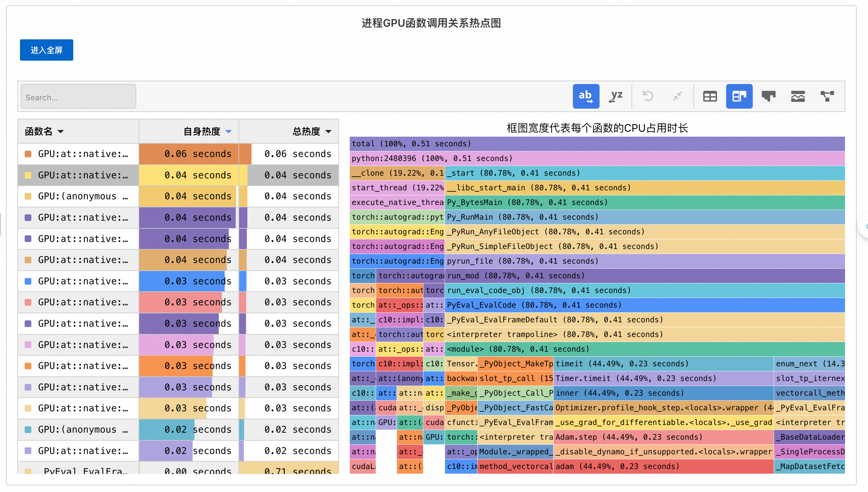The height and width of the screenshot is (492, 868).
Task: Switch to table-only view icon
Action: pos(710,96)
